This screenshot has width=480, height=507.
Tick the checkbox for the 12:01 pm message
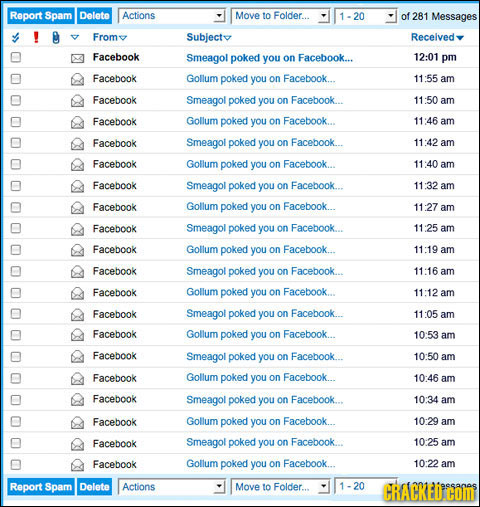pos(15,57)
